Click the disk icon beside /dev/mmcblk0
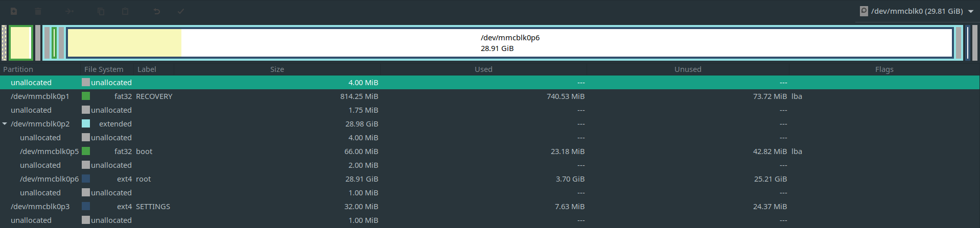This screenshot has width=980, height=228. pyautogui.click(x=864, y=11)
